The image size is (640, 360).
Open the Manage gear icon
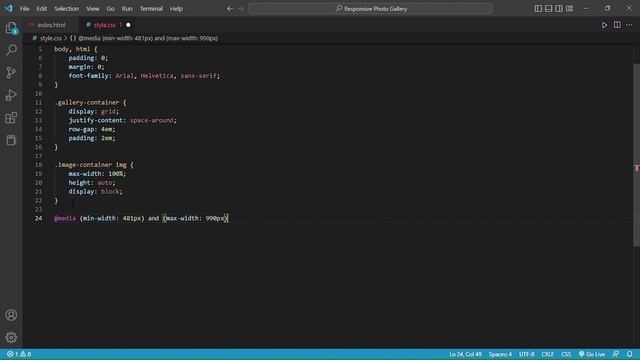tap(11, 338)
